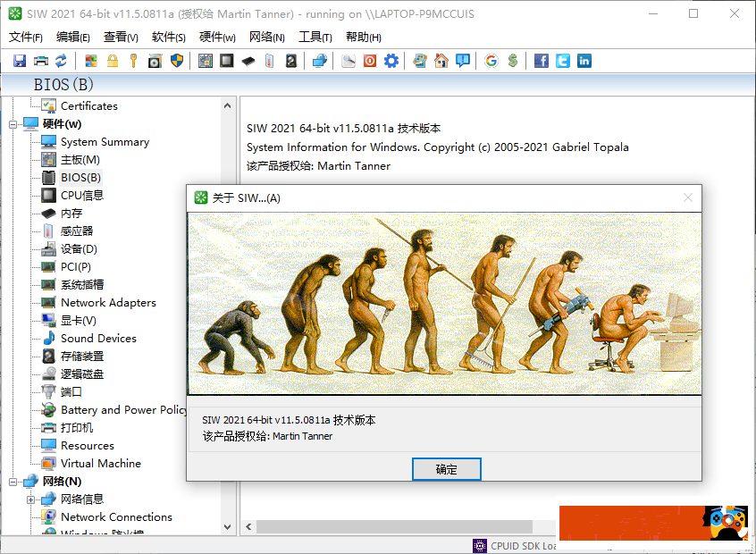Open the 工具(T) menu
Image resolution: width=756 pixels, height=554 pixels.
pyautogui.click(x=315, y=37)
